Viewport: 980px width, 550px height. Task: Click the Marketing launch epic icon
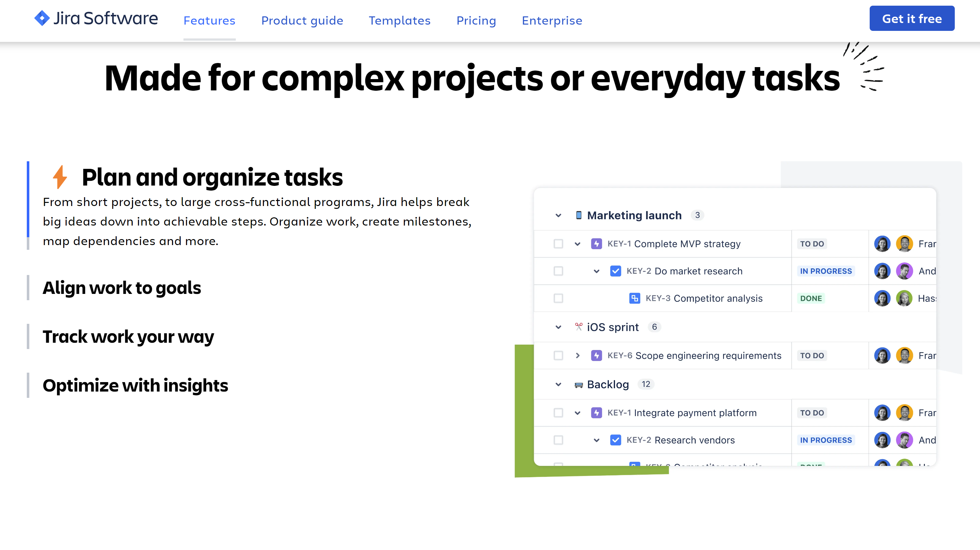click(577, 215)
